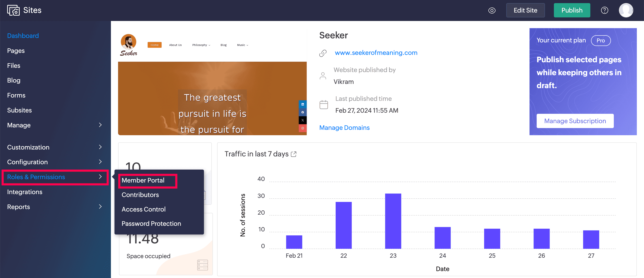Click the Sites logo icon
The width and height of the screenshot is (644, 278).
point(13,10)
